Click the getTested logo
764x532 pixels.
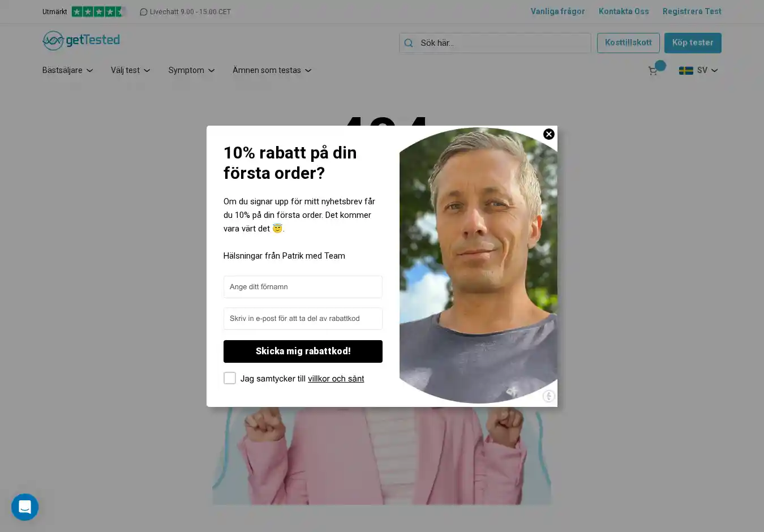(81, 40)
